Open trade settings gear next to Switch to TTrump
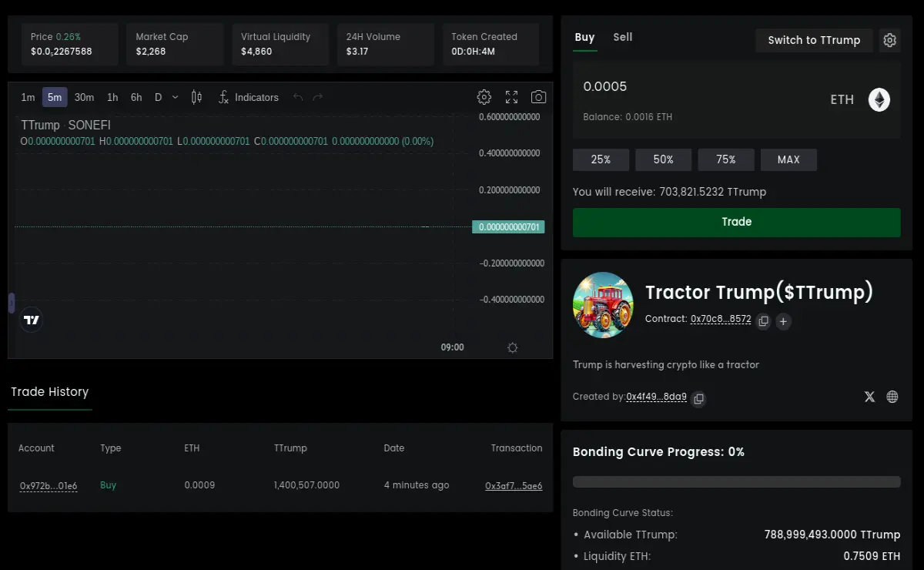The image size is (924, 570). (889, 40)
